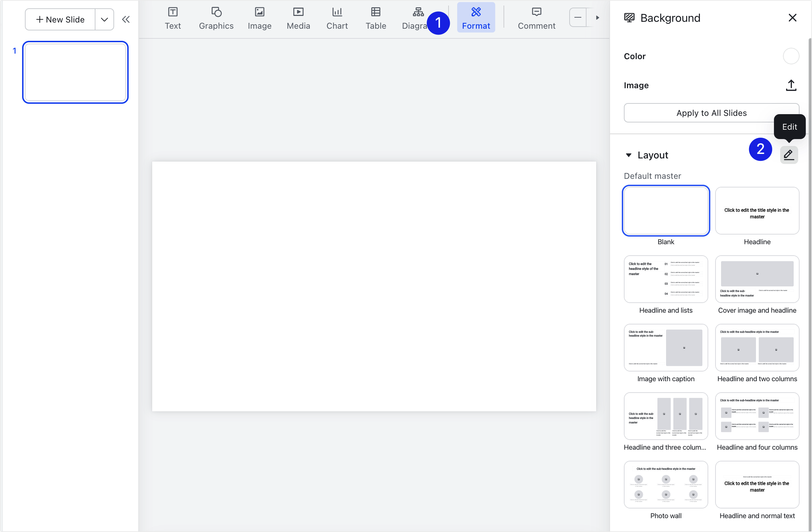This screenshot has height=532, width=812.
Task: Add a Comment from toolbar
Action: click(x=536, y=18)
